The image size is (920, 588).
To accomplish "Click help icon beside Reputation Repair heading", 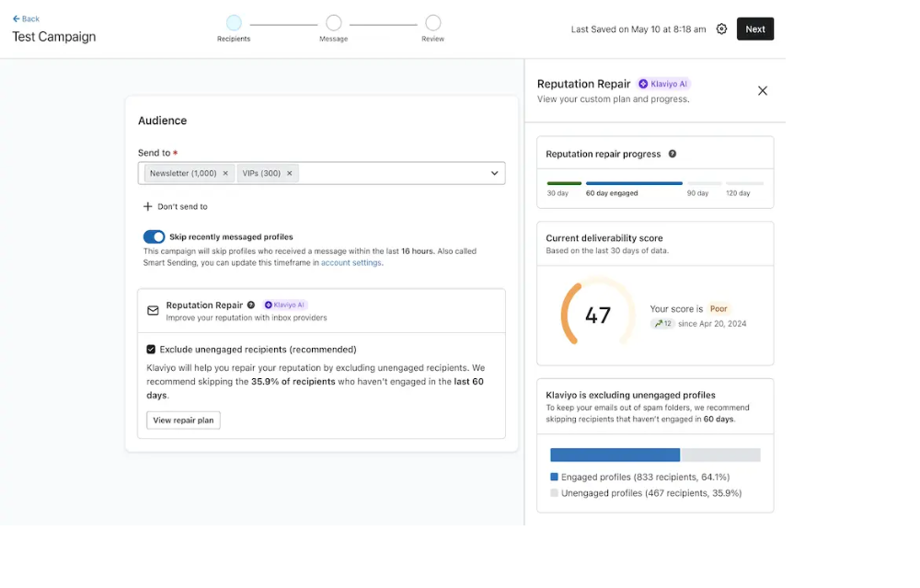I will tap(251, 306).
